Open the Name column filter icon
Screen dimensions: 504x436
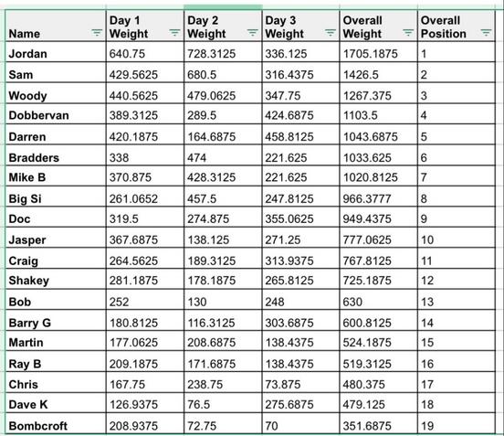[x=97, y=32]
